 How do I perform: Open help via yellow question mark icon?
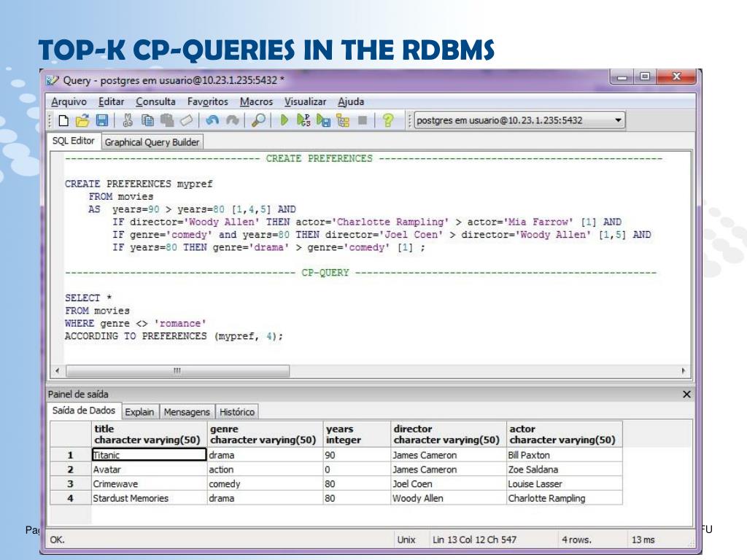[388, 121]
